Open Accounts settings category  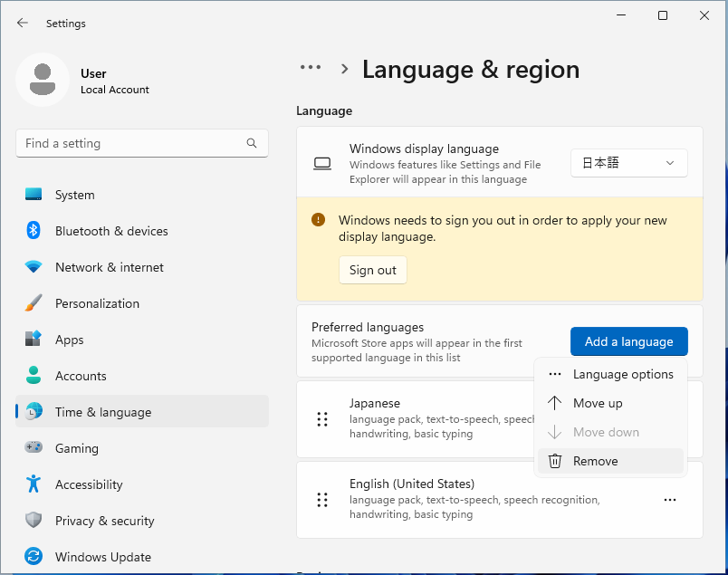click(x=142, y=376)
